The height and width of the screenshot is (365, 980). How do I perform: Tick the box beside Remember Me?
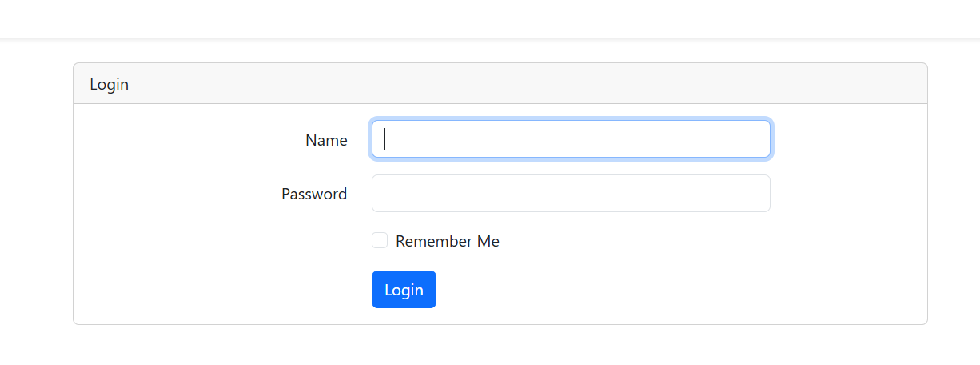[380, 240]
